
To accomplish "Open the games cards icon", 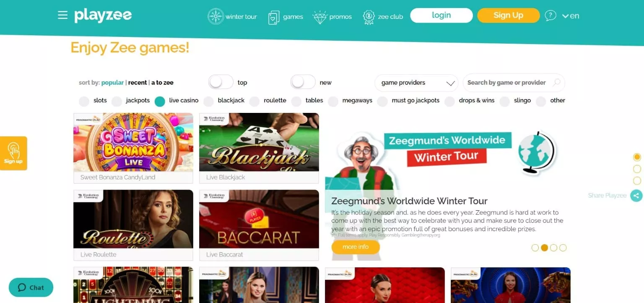I will [274, 17].
